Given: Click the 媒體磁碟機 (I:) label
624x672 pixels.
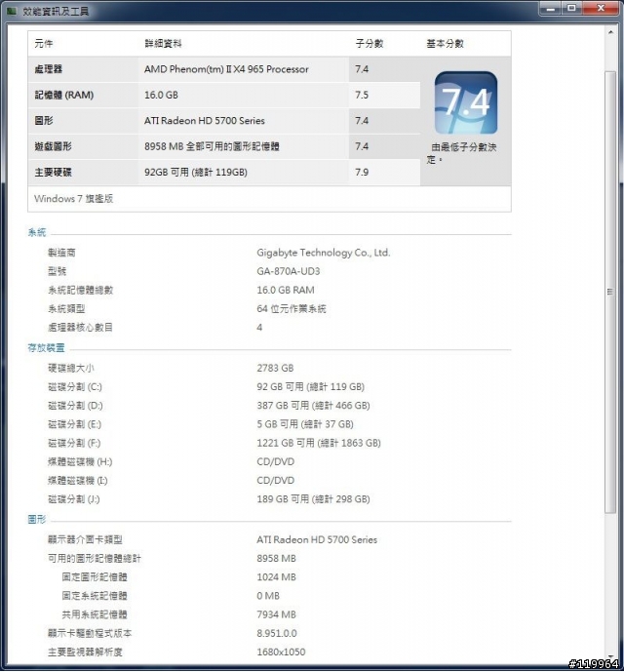Looking at the screenshot, I should tap(78, 480).
